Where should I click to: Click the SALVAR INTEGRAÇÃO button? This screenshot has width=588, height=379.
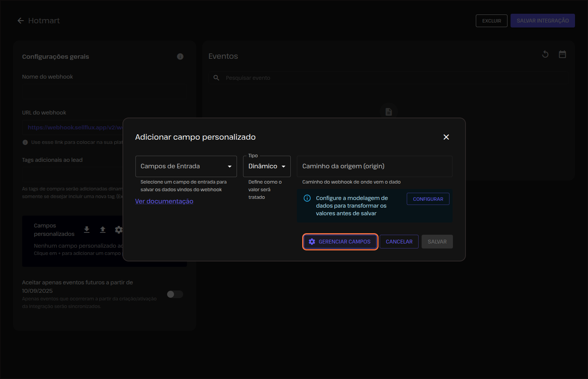coord(542,21)
